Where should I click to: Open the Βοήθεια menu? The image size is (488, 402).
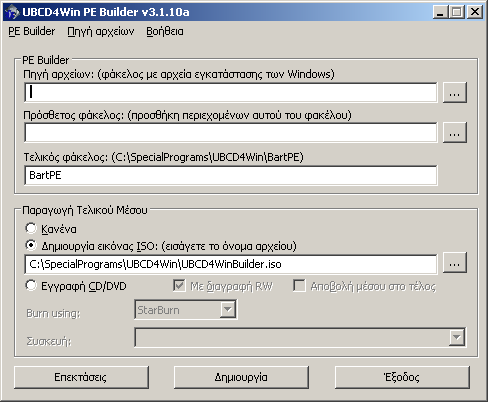(165, 31)
